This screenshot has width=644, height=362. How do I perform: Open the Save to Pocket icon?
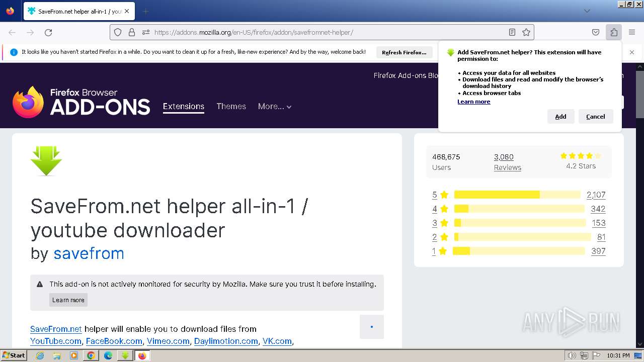click(596, 32)
